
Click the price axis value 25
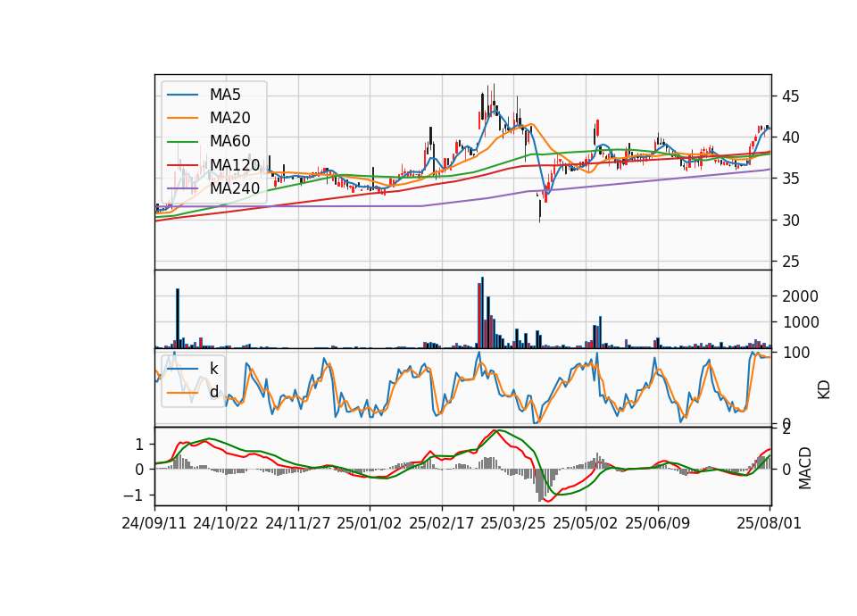pyautogui.click(x=791, y=262)
